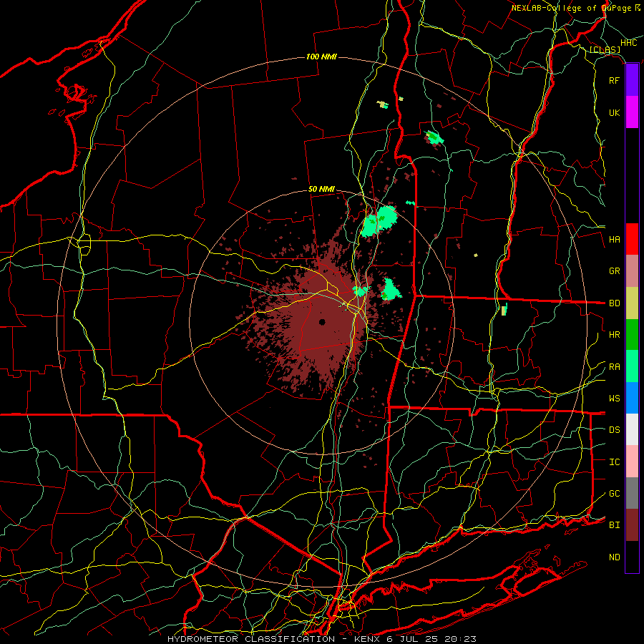This screenshot has width=644, height=644.
Task: Click the RA legend label
Action: click(614, 367)
